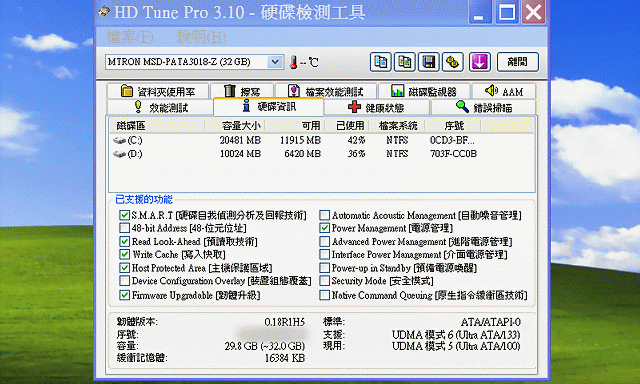Click the 42% used cell
640x384 pixels.
(356, 140)
